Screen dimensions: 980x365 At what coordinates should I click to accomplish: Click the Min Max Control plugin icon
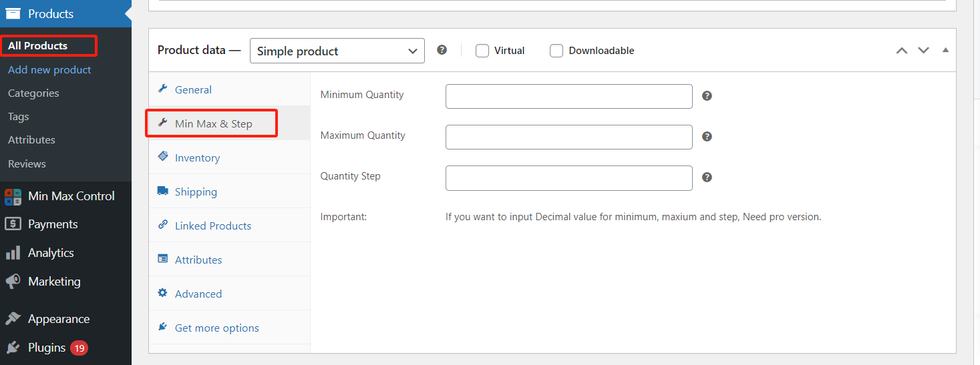[13, 196]
